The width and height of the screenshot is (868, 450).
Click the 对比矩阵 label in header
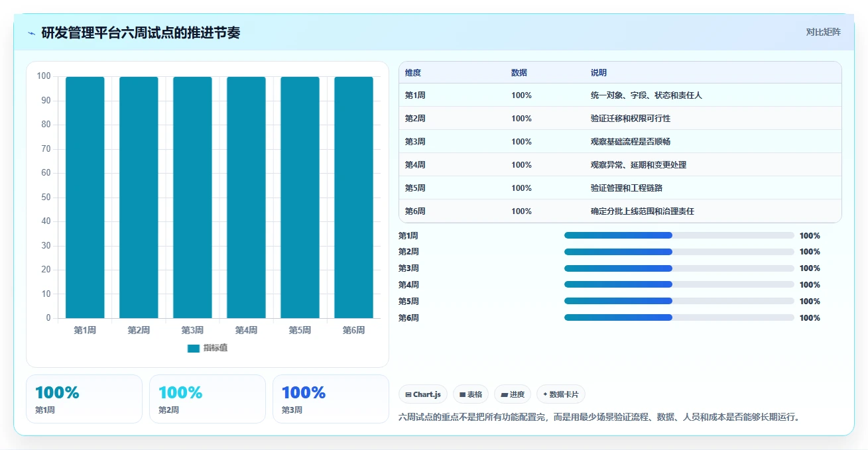point(823,32)
